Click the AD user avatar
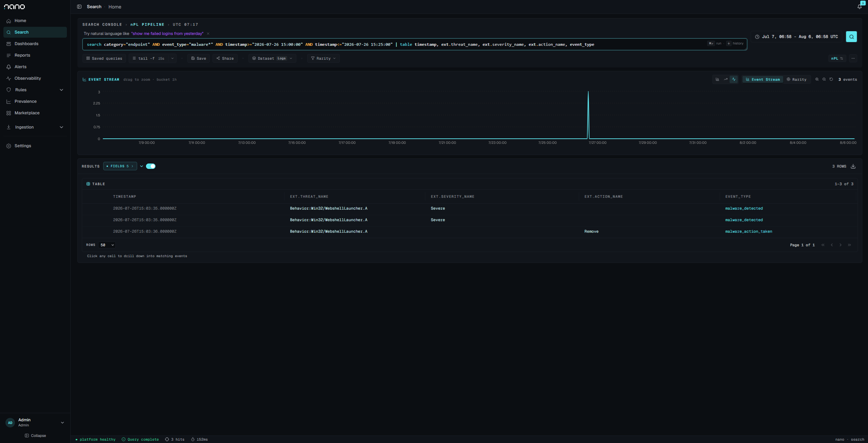The height and width of the screenshot is (443, 868). click(x=10, y=423)
